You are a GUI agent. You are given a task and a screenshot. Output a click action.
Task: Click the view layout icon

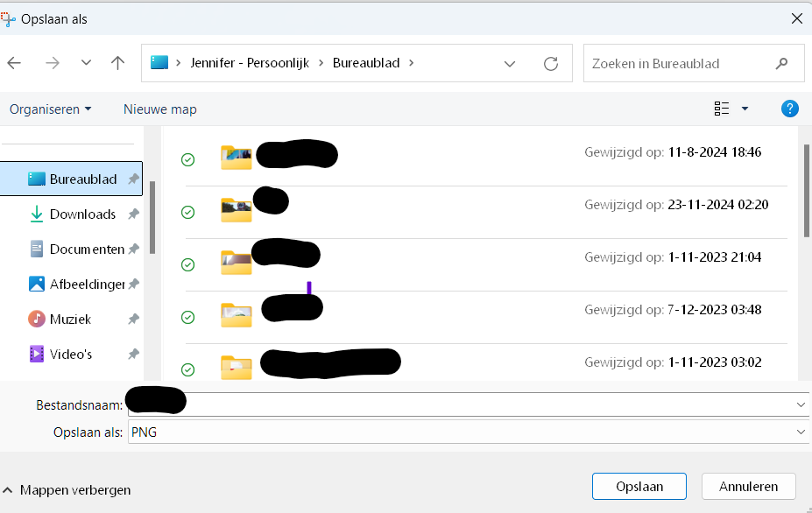[722, 109]
